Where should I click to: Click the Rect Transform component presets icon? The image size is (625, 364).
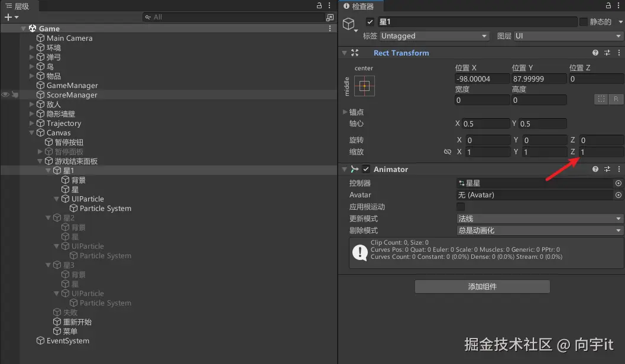[606, 53]
